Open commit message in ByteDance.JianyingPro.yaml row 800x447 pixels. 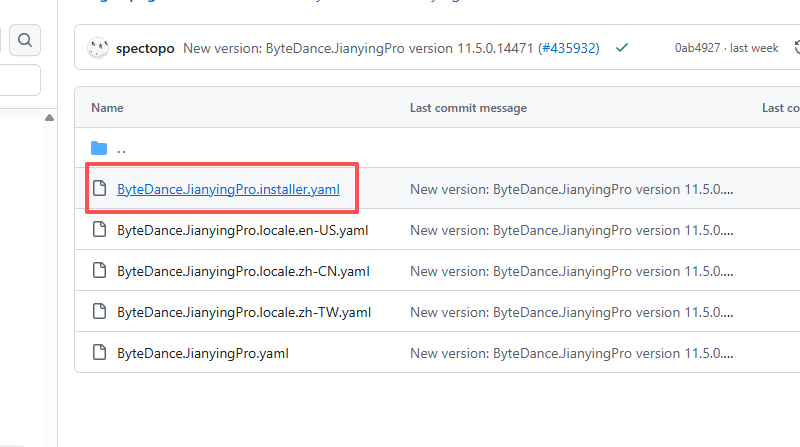[x=571, y=353]
